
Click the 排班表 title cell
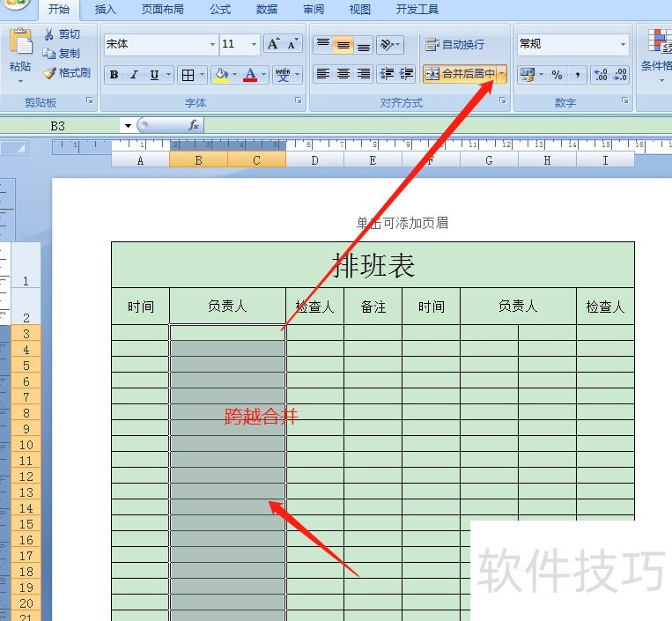tap(373, 264)
